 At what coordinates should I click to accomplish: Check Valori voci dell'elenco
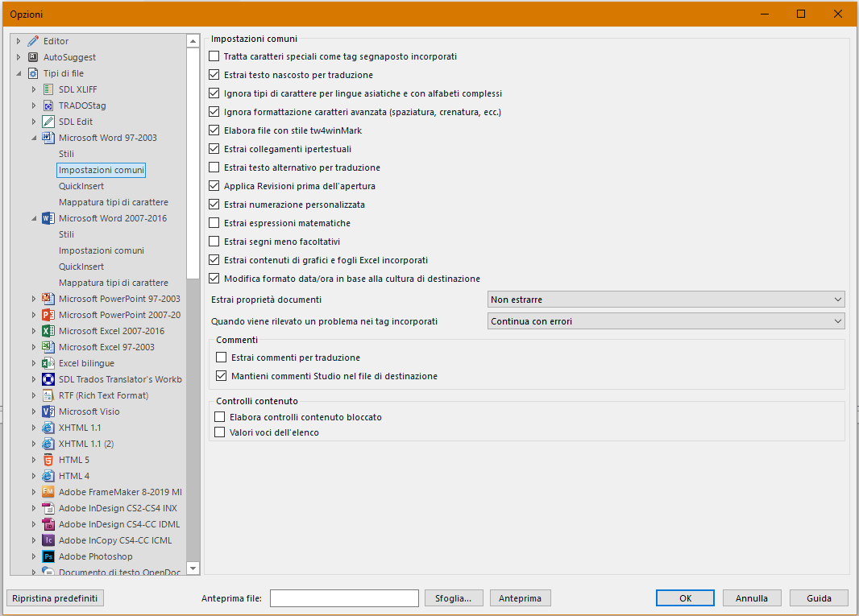click(x=220, y=432)
